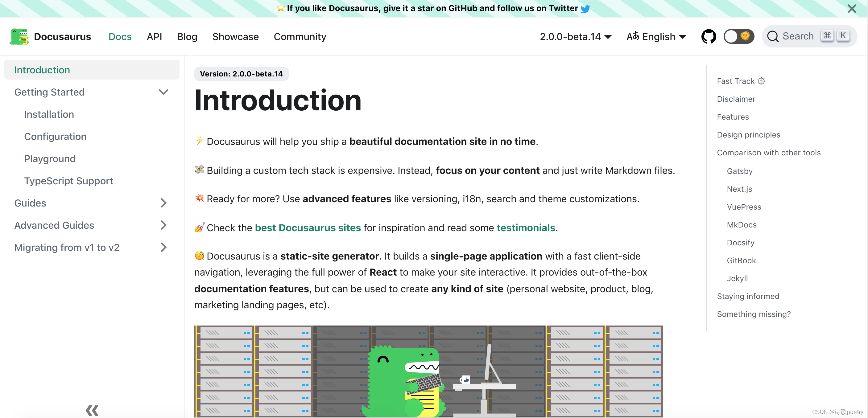The height and width of the screenshot is (418, 868).
Task: Open Migrating from v1 to v2 category
Action: point(67,247)
